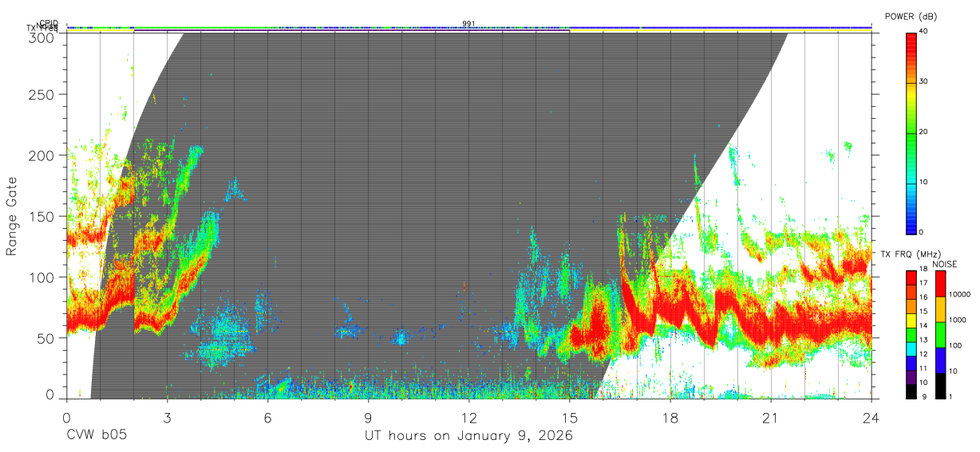Click the overlapping CPID / TX Freq labels at top left

coord(43,26)
